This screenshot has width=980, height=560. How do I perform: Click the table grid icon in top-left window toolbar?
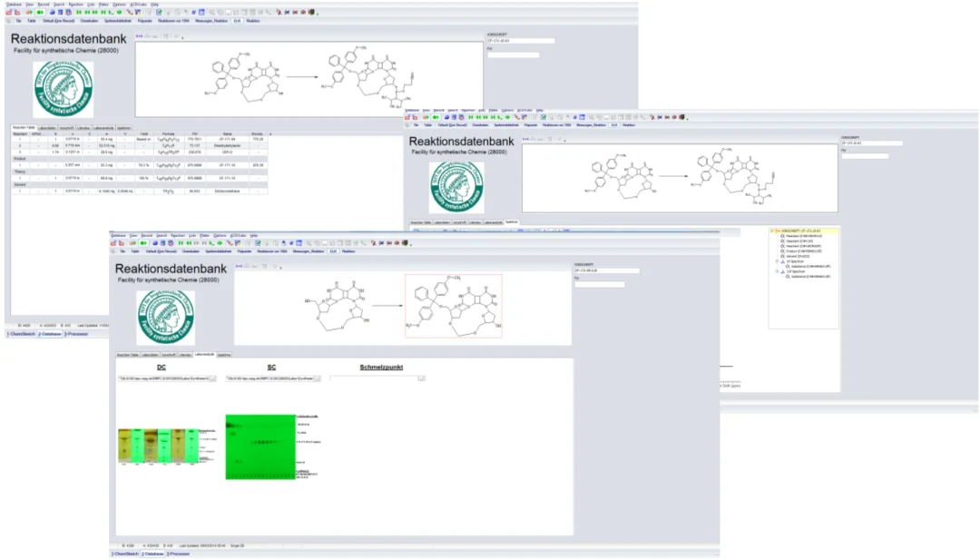click(x=201, y=12)
